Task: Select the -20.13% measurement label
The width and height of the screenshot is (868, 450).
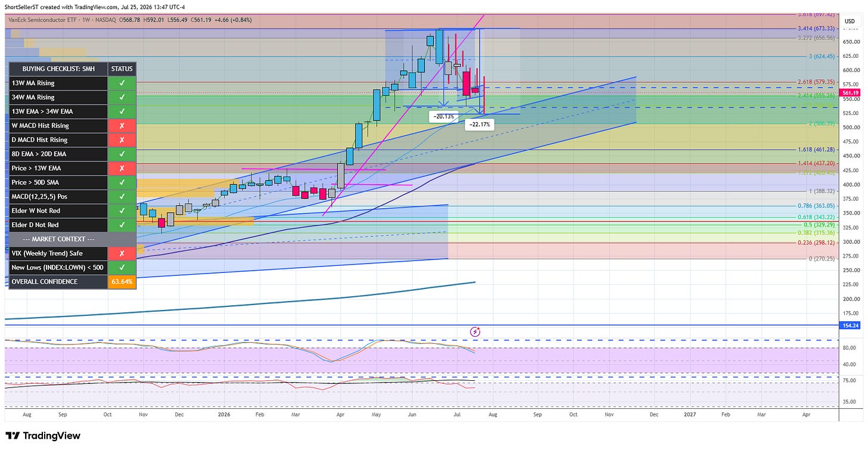Action: coord(444,117)
